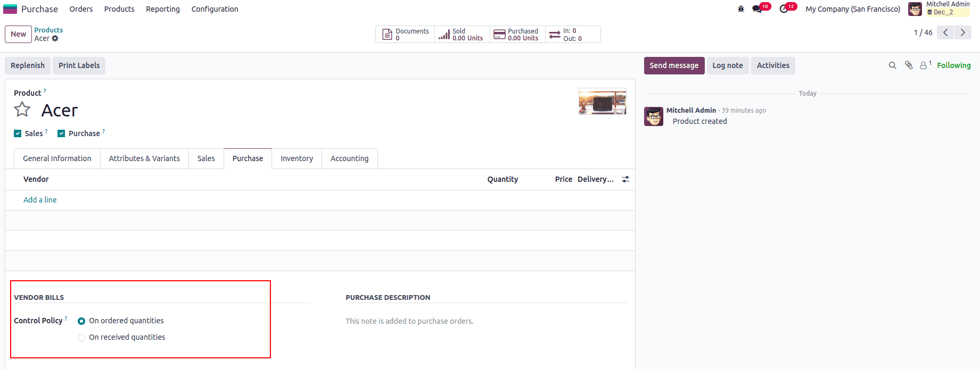The width and height of the screenshot is (980, 369).
Task: Open Documents smart button
Action: [406, 35]
